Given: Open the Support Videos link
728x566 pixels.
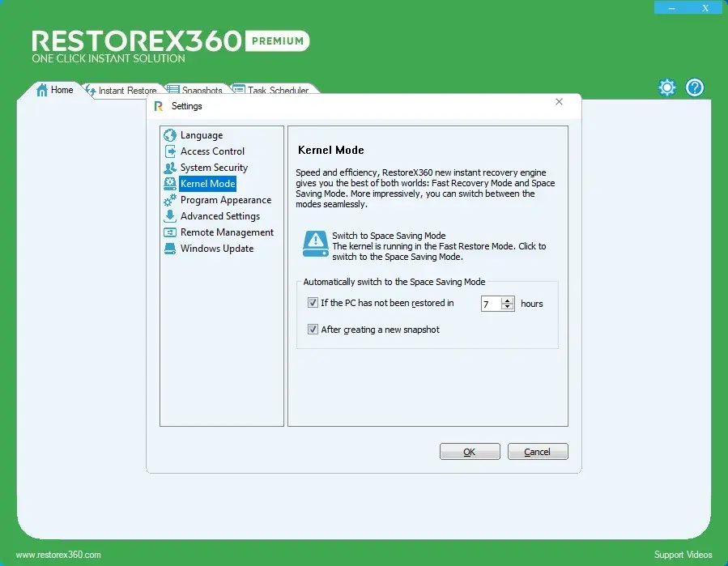Looking at the screenshot, I should tap(683, 555).
